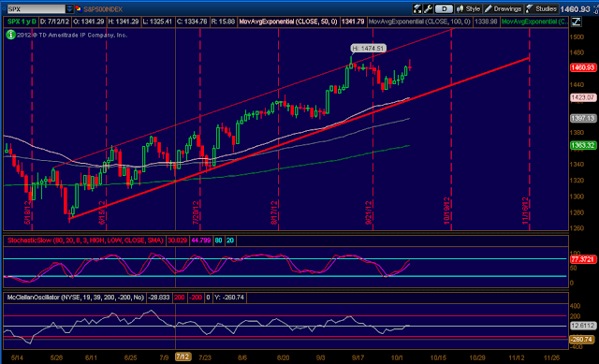The width and height of the screenshot is (599, 364).
Task: Click the 12.6112 oscillator axis label
Action: (x=582, y=326)
